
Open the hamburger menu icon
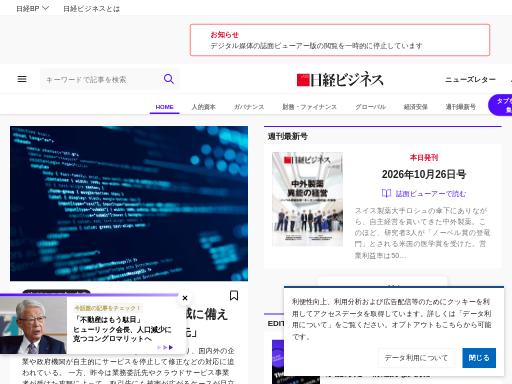(22, 79)
